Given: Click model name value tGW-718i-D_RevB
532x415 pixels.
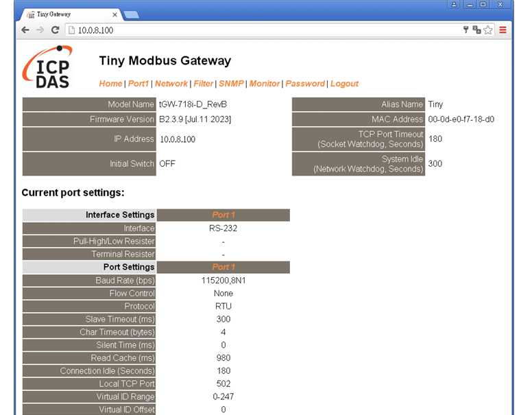Looking at the screenshot, I should pos(193,104).
